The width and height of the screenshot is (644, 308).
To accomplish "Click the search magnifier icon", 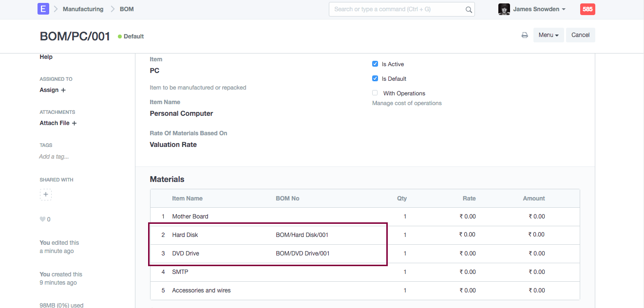I will coord(469,9).
